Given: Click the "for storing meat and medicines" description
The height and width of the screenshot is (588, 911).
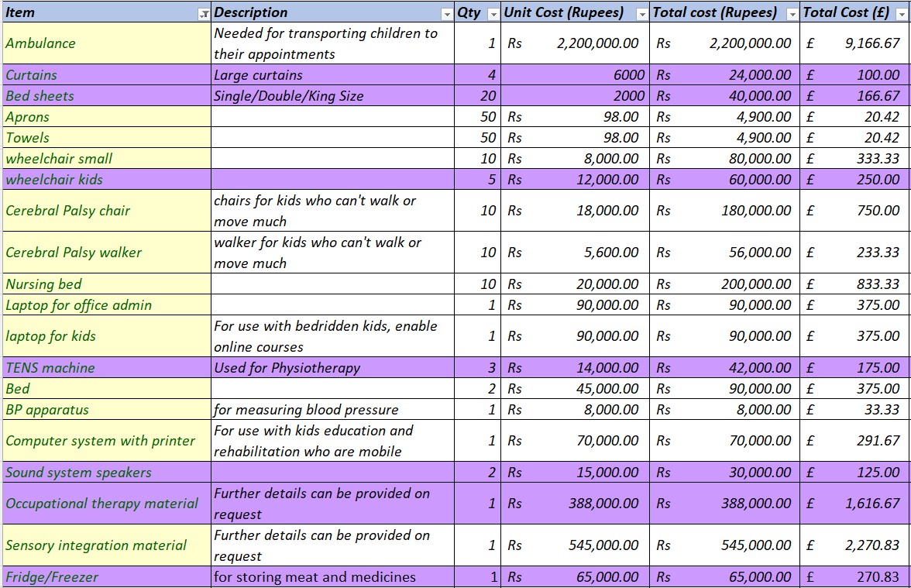Looking at the screenshot, I should pyautogui.click(x=332, y=577).
